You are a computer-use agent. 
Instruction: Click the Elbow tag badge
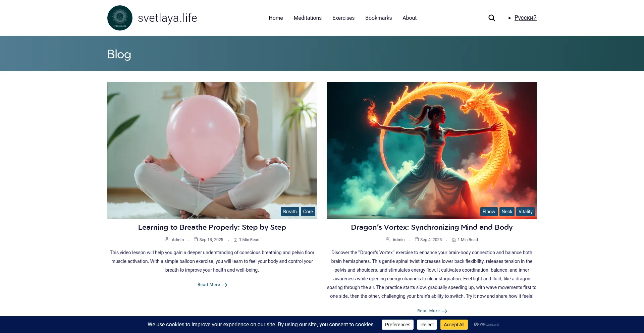click(x=489, y=212)
